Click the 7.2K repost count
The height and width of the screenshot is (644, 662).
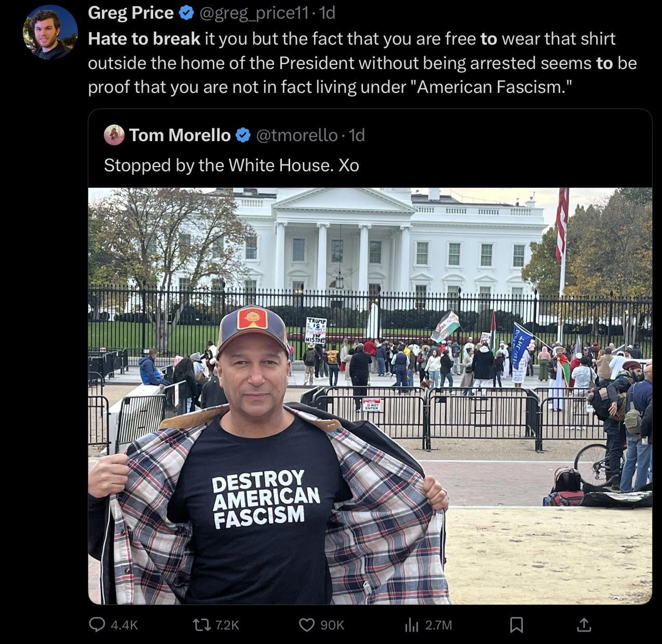pos(226,625)
